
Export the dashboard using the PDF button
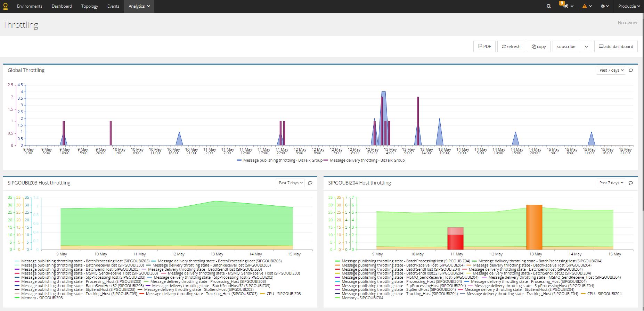coord(484,46)
